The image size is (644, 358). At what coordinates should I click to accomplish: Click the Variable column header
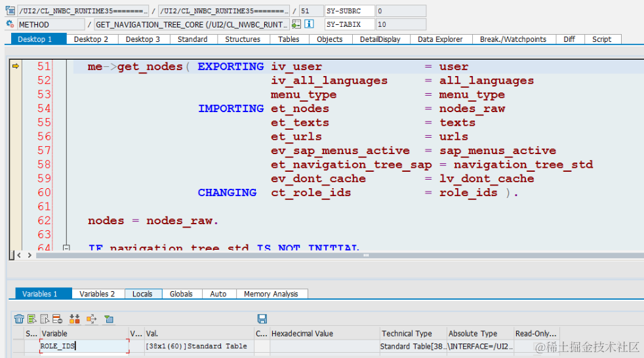(x=84, y=333)
